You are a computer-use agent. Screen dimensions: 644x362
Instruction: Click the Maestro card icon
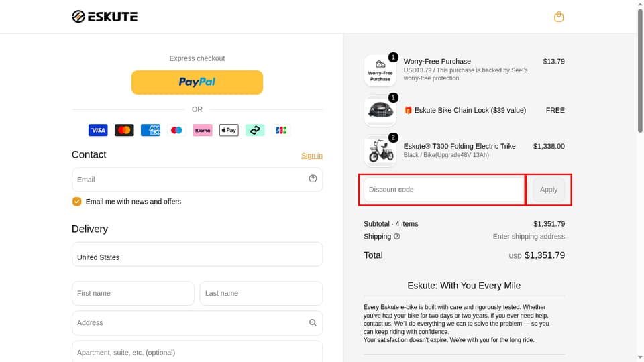176,131
